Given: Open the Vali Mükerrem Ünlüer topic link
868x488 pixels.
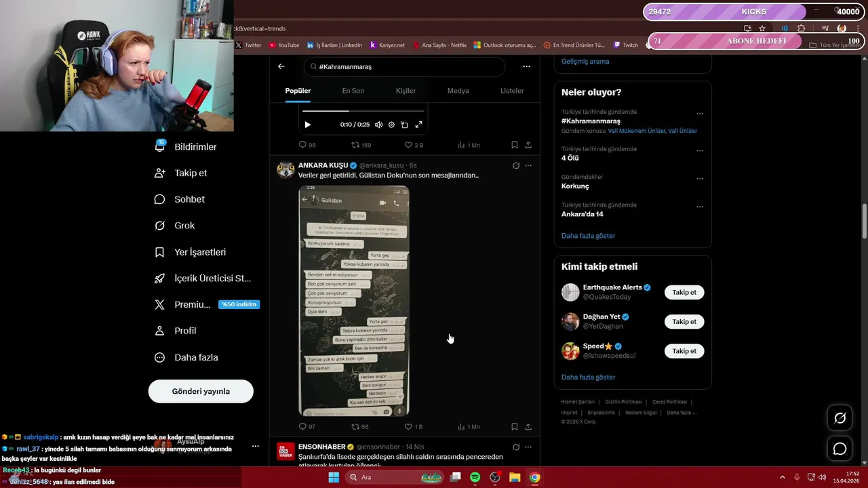Looking at the screenshot, I should tap(637, 131).
